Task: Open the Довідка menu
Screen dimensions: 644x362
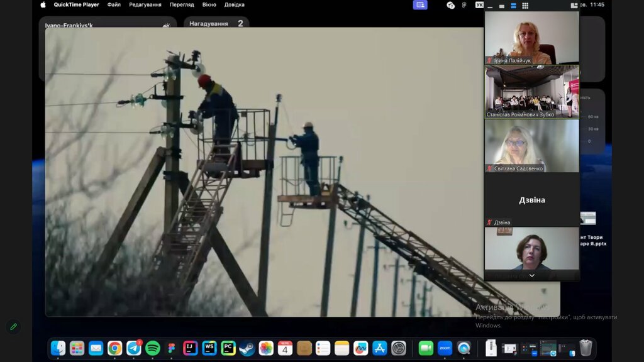Action: coord(235,5)
